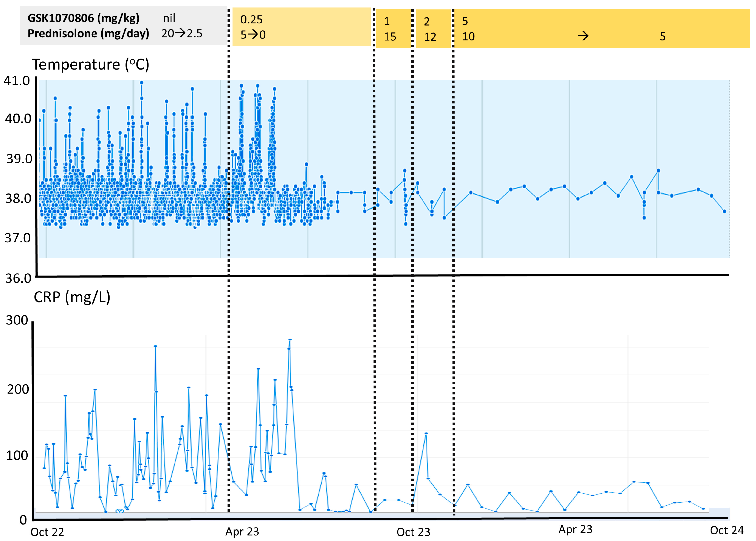Click the 300 CRP axis tick label

click(x=17, y=320)
